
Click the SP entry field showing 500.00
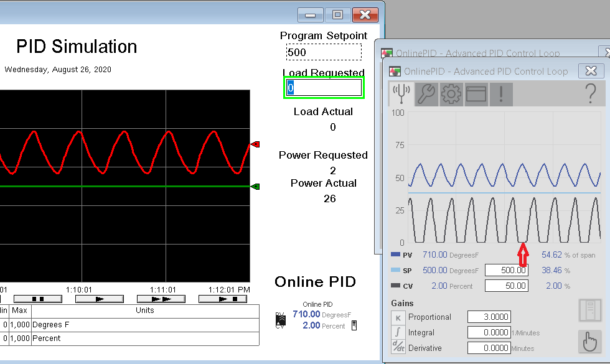point(507,270)
